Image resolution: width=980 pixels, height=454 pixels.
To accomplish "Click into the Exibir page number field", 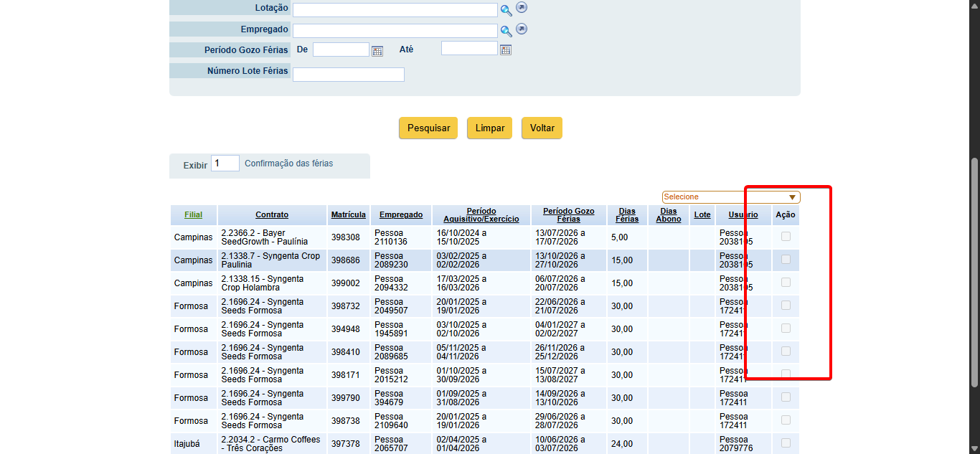I will click(225, 164).
